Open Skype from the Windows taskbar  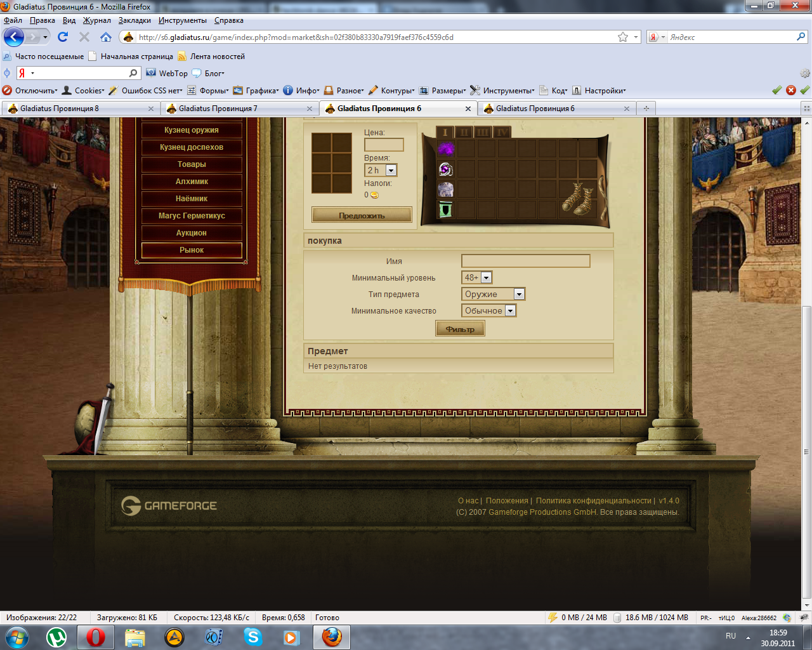[x=253, y=637]
